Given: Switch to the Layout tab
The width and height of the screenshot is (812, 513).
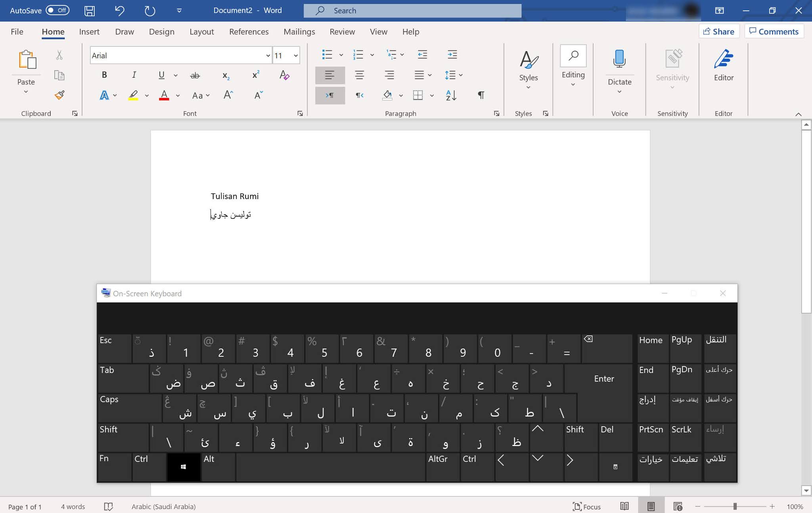Looking at the screenshot, I should tap(201, 32).
